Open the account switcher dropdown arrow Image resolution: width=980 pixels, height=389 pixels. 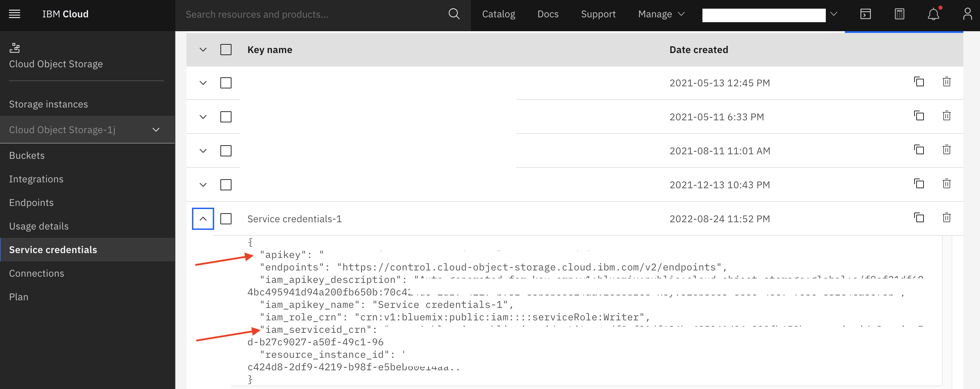coord(833,14)
